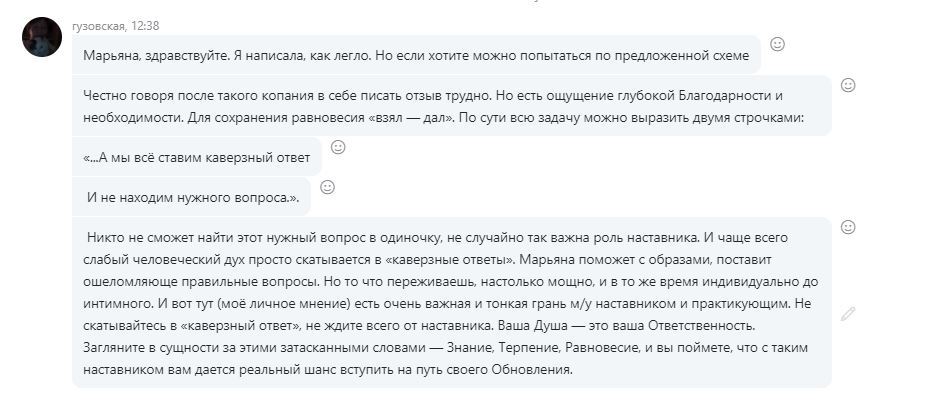Click the word 'Обновления' ending the last message
The width and height of the screenshot is (928, 408).
pos(540,370)
